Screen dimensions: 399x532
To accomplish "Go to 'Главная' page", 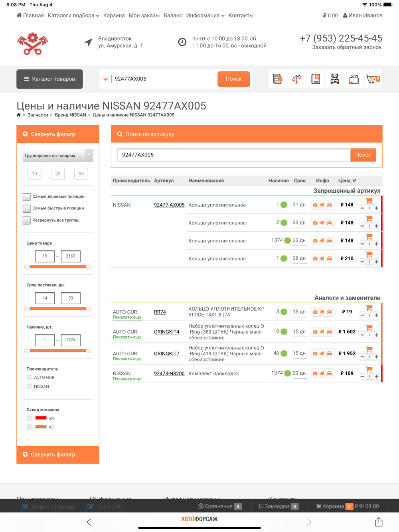I will (x=30, y=16).
